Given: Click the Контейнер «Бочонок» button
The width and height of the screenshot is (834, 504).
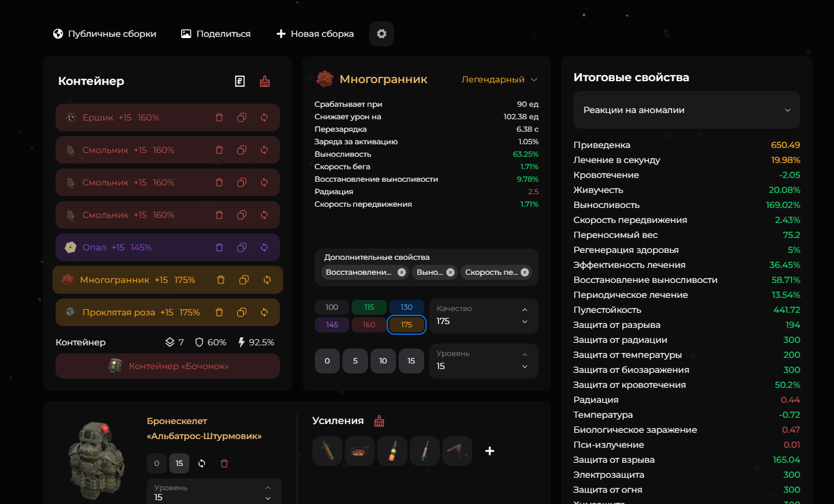Looking at the screenshot, I should 167,366.
